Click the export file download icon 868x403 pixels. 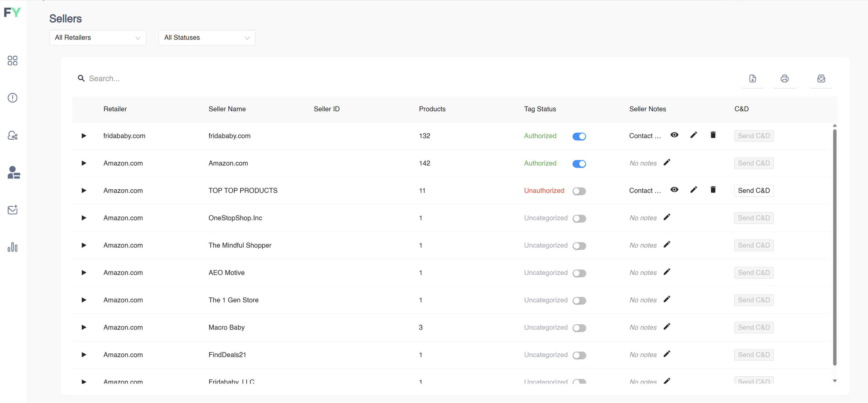tap(752, 79)
